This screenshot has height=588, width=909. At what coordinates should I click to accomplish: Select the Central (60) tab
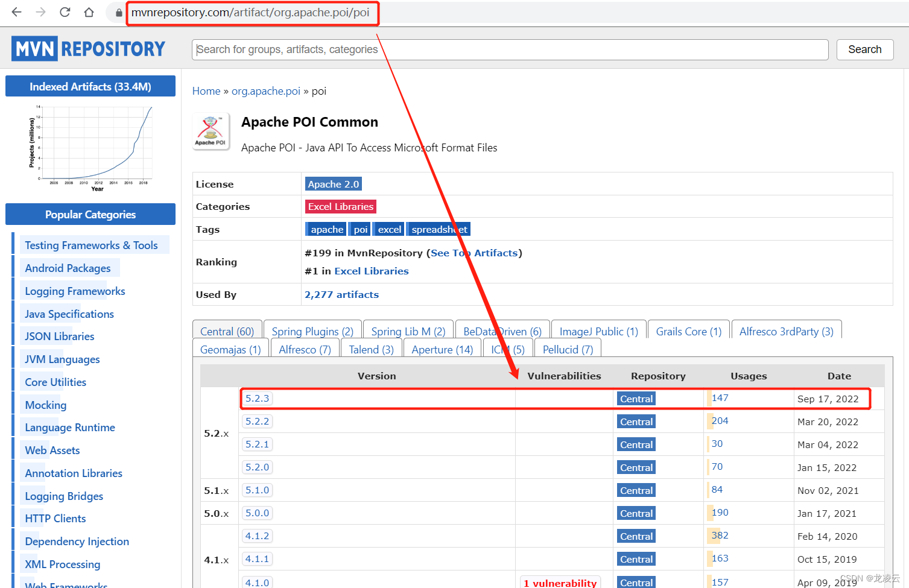pos(227,330)
